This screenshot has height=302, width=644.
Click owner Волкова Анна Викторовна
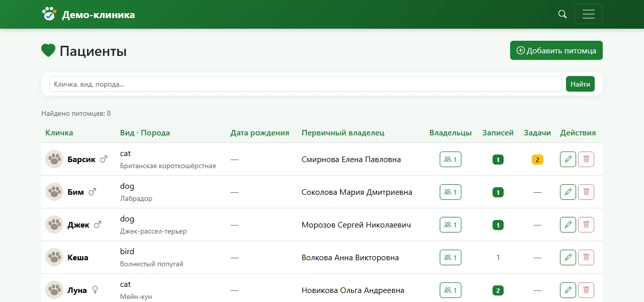pos(350,258)
